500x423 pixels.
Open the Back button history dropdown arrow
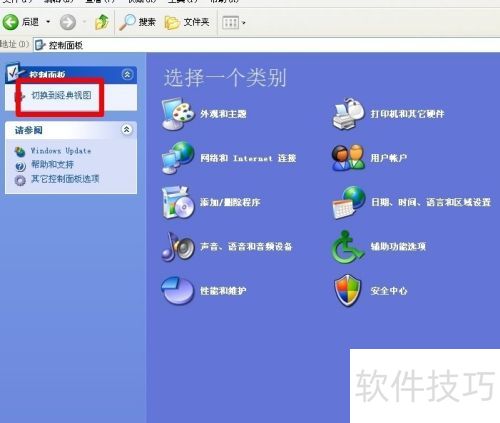point(48,22)
